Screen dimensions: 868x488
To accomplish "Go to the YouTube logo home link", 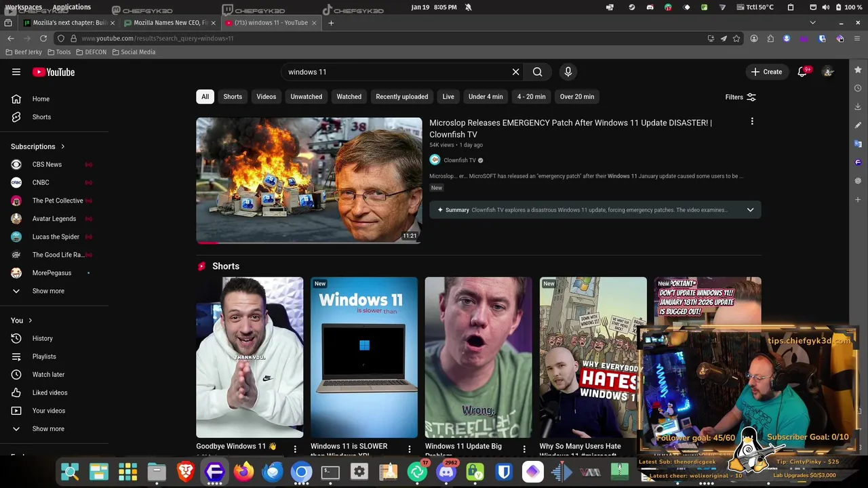I will pyautogui.click(x=53, y=72).
